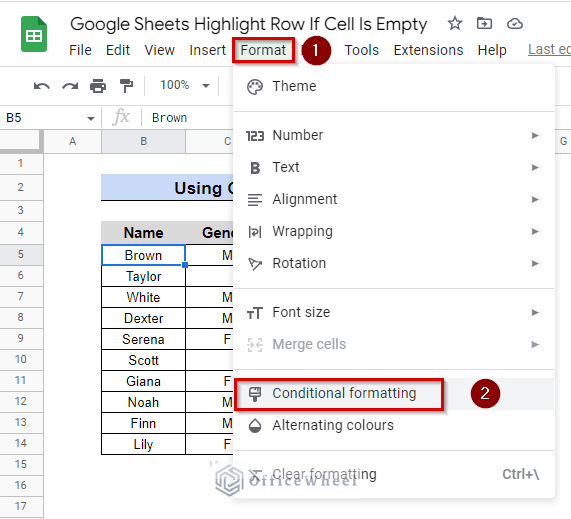Open the Last edit history link
The width and height of the screenshot is (571, 519).
(549, 50)
